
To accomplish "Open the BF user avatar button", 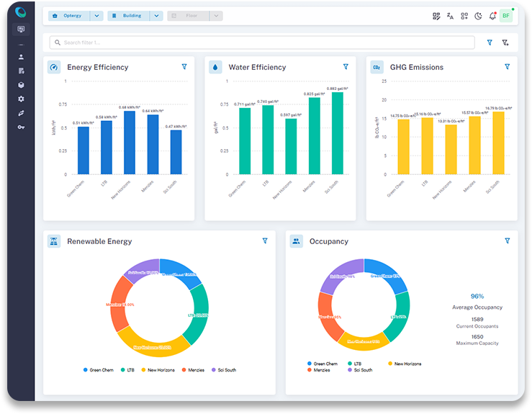I will pos(506,16).
